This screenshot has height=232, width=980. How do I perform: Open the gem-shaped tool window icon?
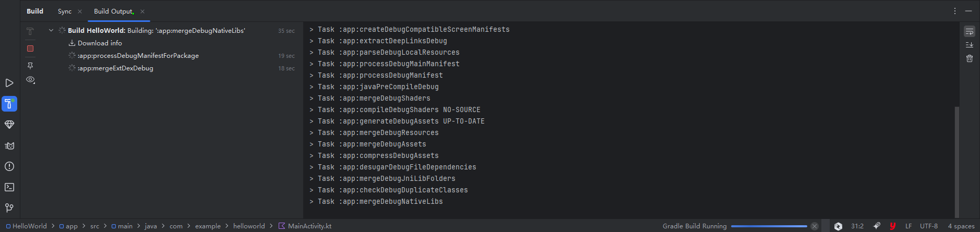[9, 125]
